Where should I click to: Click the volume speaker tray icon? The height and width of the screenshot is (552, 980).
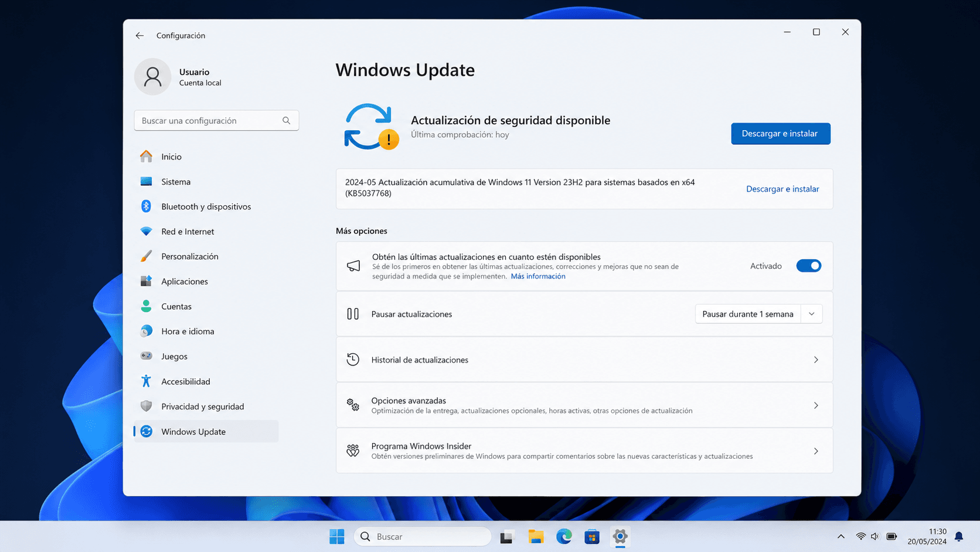(x=875, y=536)
